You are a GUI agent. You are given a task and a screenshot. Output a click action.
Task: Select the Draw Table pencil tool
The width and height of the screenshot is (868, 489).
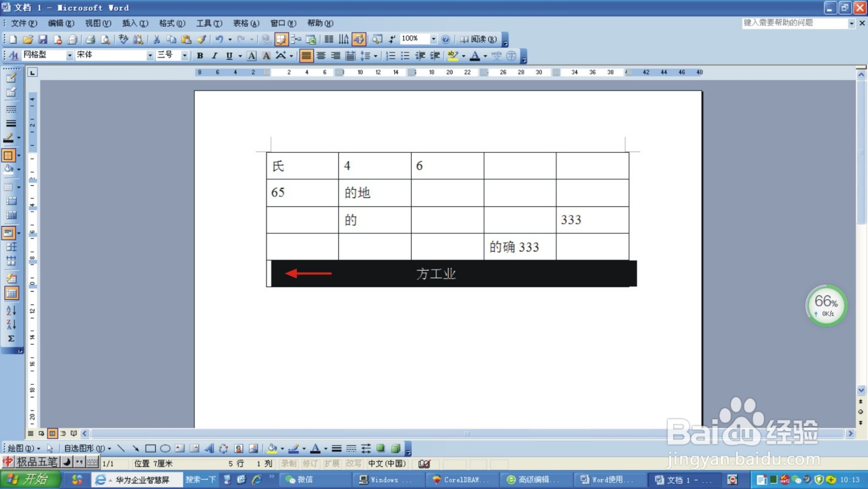tap(11, 78)
